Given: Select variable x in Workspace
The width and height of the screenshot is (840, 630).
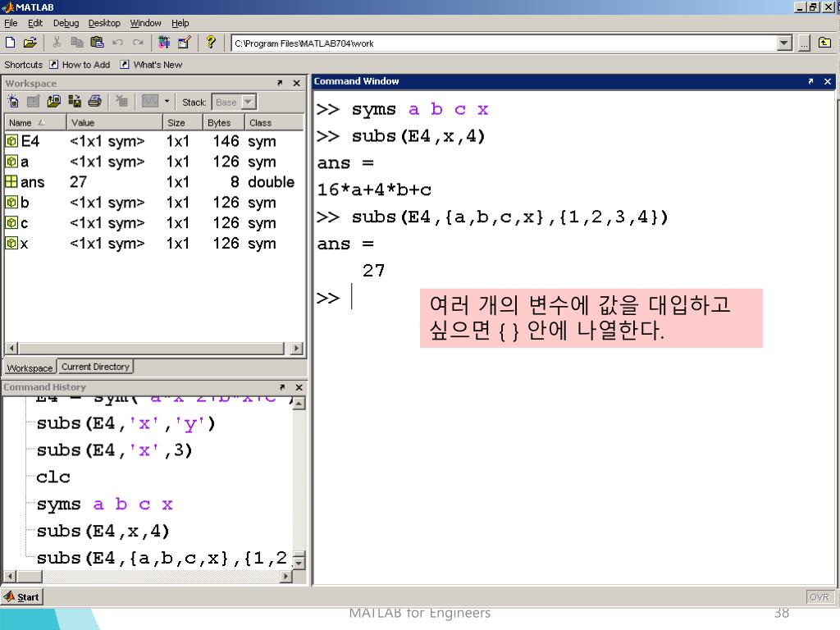Looking at the screenshot, I should click(x=154, y=243).
